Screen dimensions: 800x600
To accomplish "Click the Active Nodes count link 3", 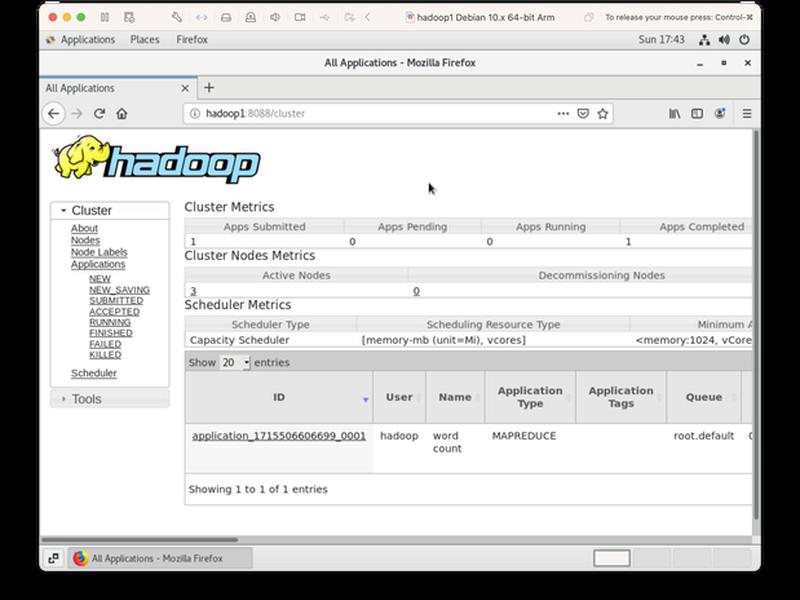I will (193, 291).
